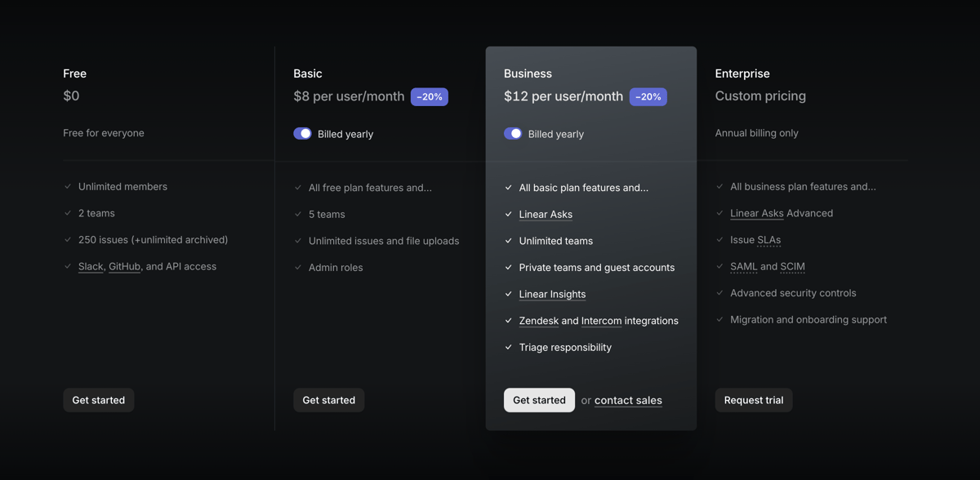980x480 pixels.
Task: Click Request trial for Enterprise
Action: (753, 400)
